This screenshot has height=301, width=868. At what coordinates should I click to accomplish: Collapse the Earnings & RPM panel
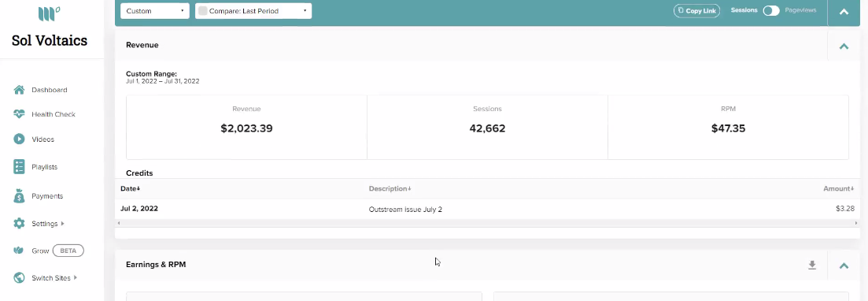844,266
